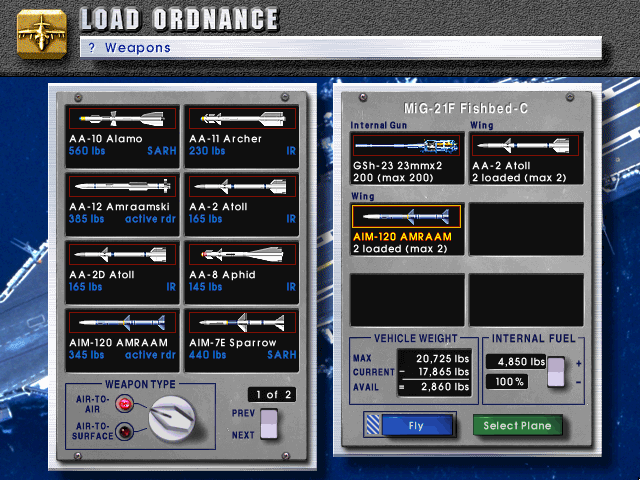Click the 'AA-2D Atoll' name text
Image resolution: width=640 pixels, height=480 pixels.
(102, 275)
